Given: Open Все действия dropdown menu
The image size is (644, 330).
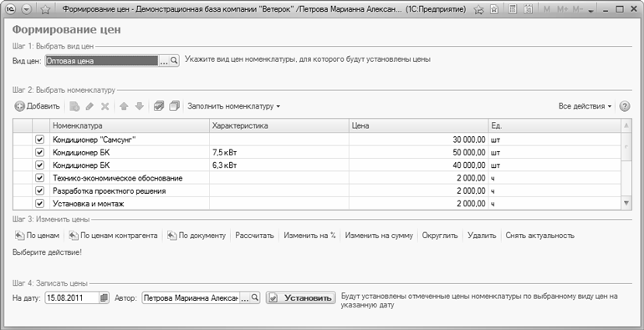Looking at the screenshot, I should click(x=585, y=106).
